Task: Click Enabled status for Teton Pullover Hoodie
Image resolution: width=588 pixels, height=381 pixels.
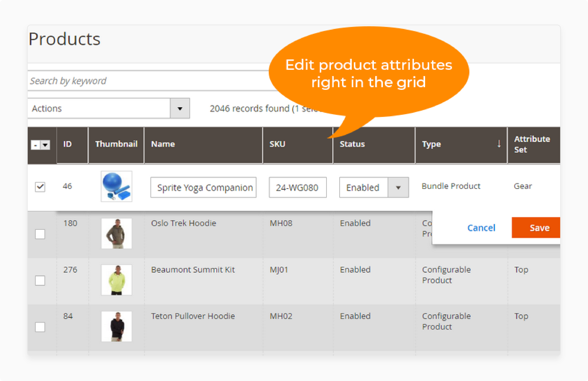Action: [355, 316]
